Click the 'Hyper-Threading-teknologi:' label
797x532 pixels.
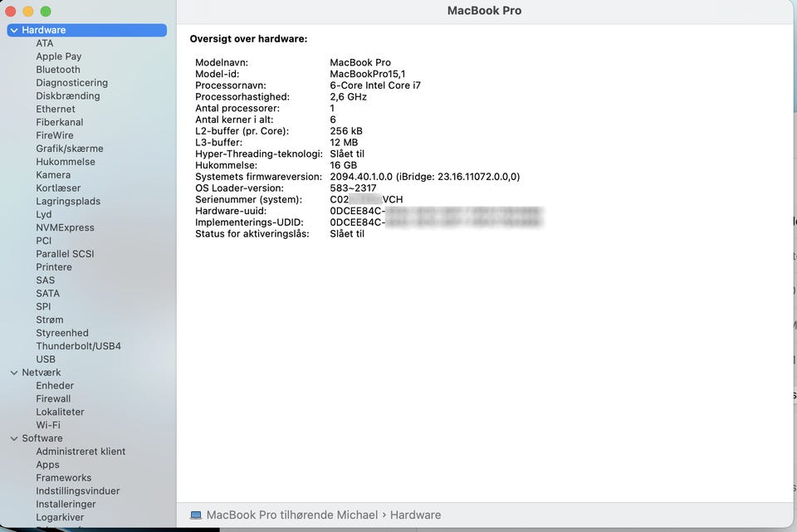click(259, 154)
